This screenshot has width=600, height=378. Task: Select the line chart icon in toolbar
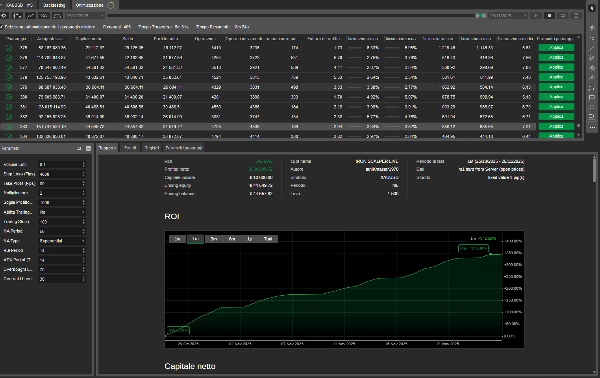30,16
